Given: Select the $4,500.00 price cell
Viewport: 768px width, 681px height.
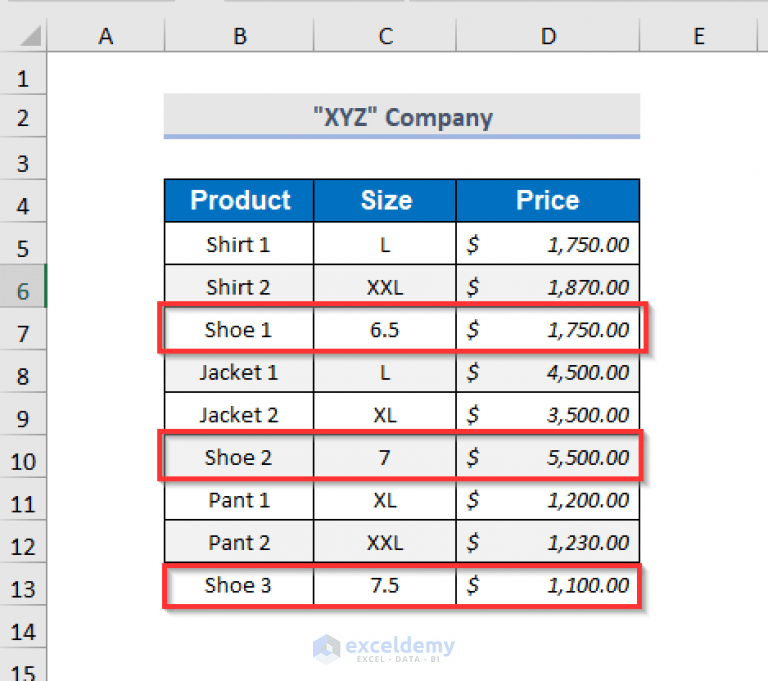Looking at the screenshot, I should [x=548, y=371].
